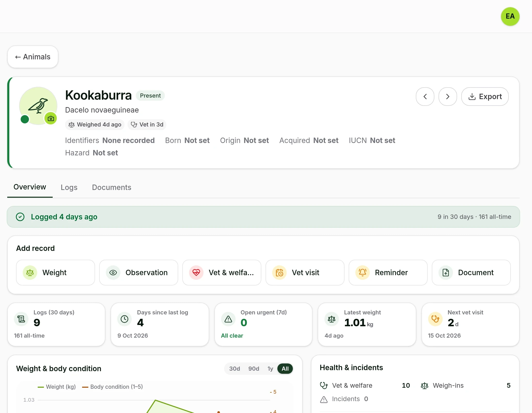Viewport: 532px width, 413px height.
Task: Click the Logs (30 days) scroll icon
Action: pos(21,319)
